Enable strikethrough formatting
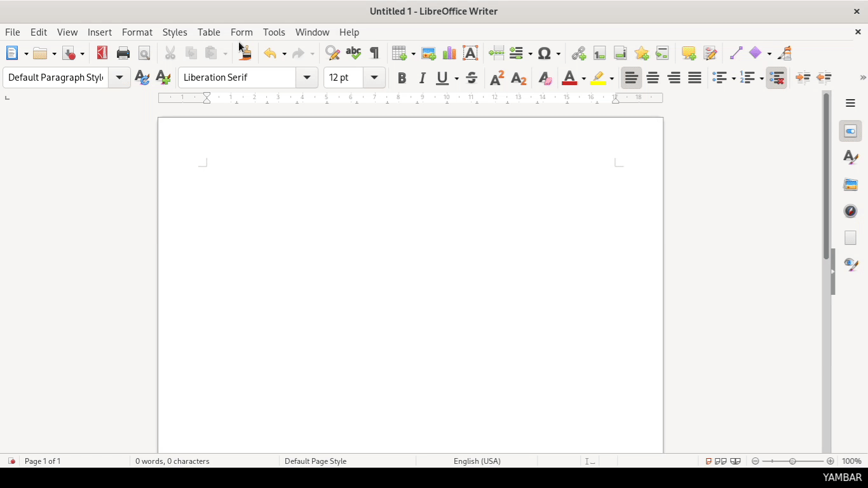 (x=471, y=78)
